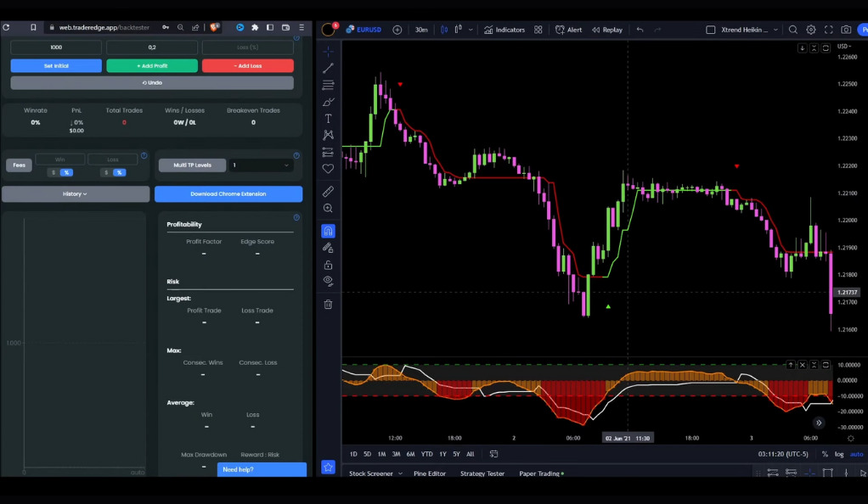Click the add symbol plus icon
Image resolution: width=868 pixels, height=504 pixels.
coord(397,30)
